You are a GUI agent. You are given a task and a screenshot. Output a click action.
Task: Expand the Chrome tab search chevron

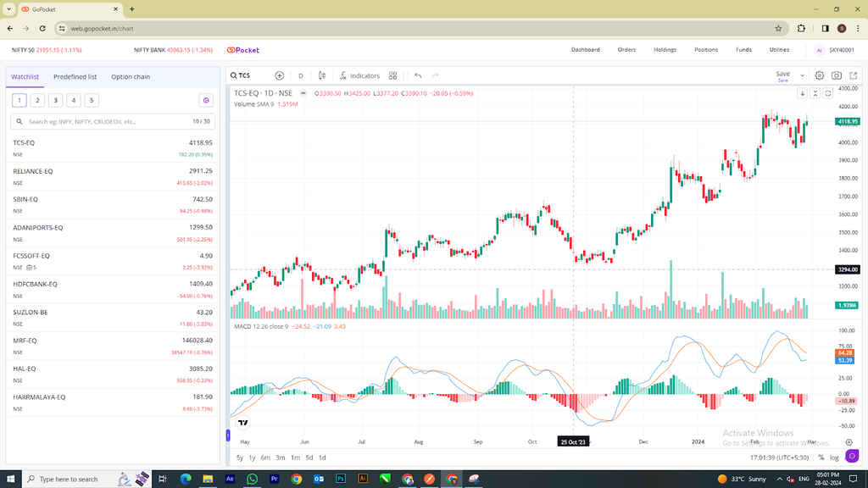8,8
